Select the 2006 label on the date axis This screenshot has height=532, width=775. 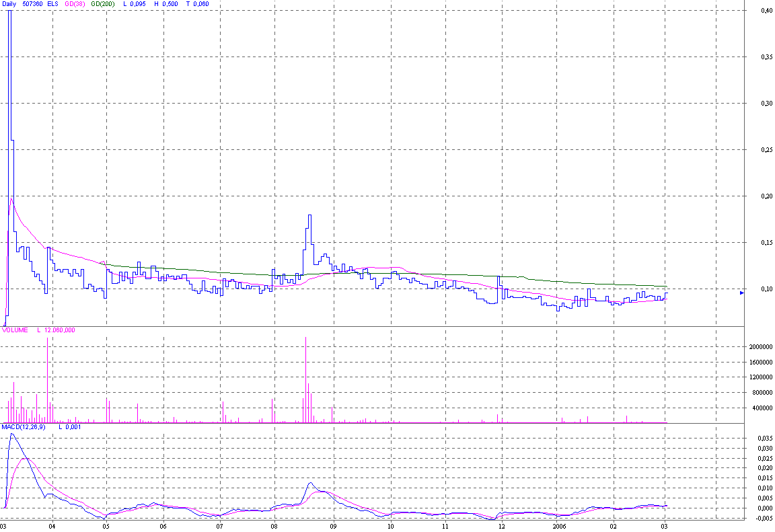559,527
